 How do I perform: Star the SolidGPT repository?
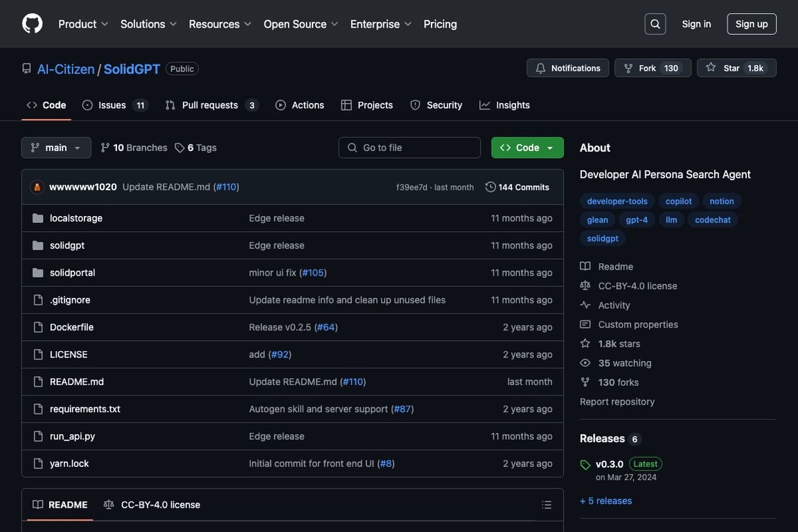point(736,68)
